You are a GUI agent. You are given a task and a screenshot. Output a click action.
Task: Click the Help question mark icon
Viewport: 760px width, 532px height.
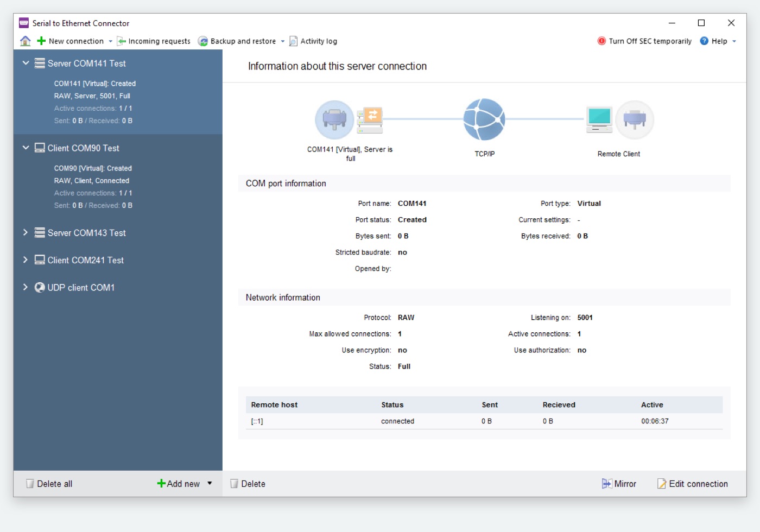[x=704, y=41]
